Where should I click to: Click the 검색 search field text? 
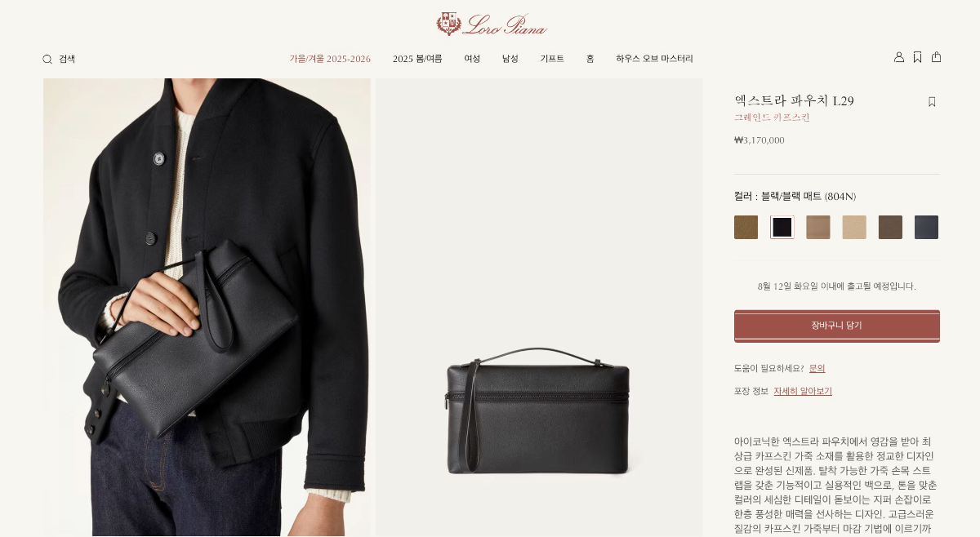tap(67, 60)
